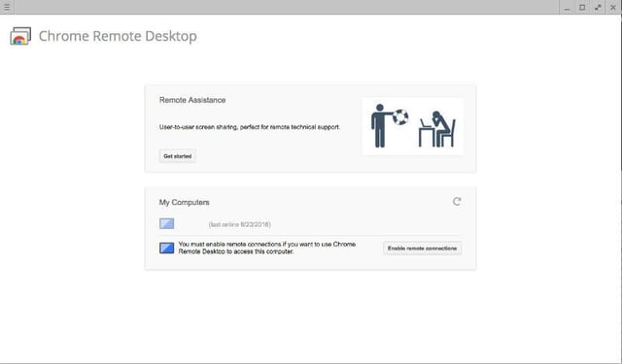Viewport: 622px width, 364px height.
Task: Click the My Computers heading
Action: (x=184, y=203)
